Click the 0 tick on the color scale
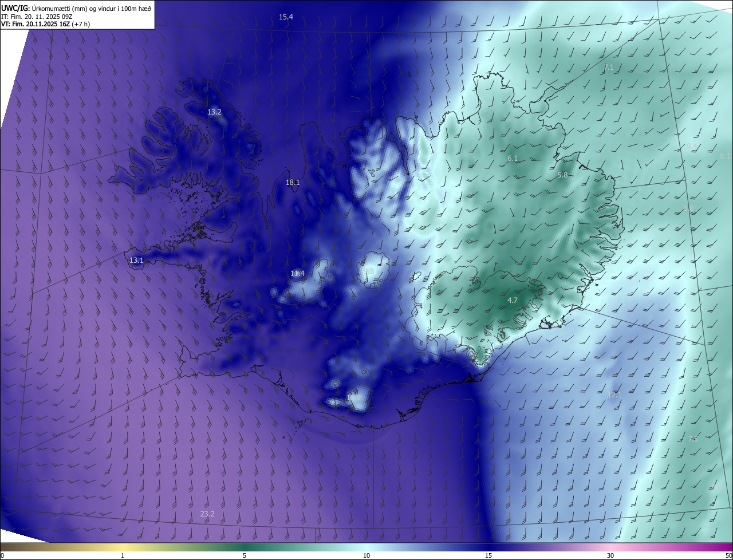Viewport: 733px width, 560px height. tap(2, 555)
